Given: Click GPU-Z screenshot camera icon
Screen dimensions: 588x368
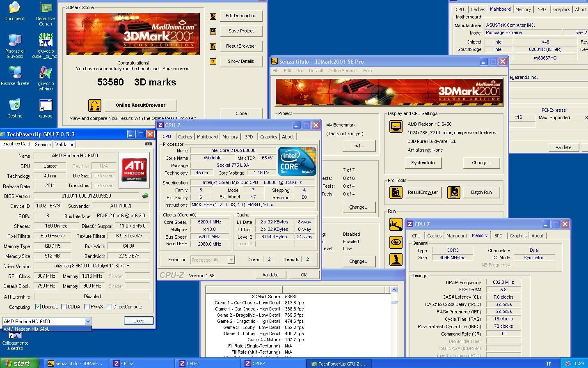Looking at the screenshot, I should point(149,144).
